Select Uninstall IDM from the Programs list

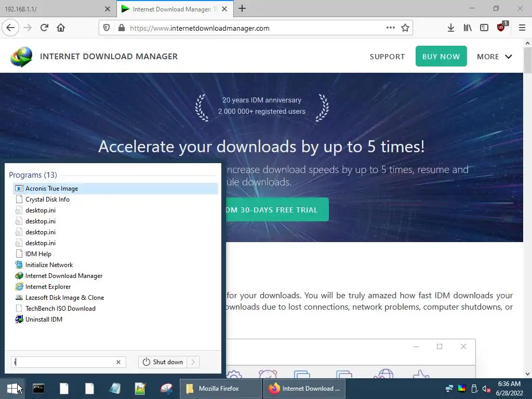point(115,320)
